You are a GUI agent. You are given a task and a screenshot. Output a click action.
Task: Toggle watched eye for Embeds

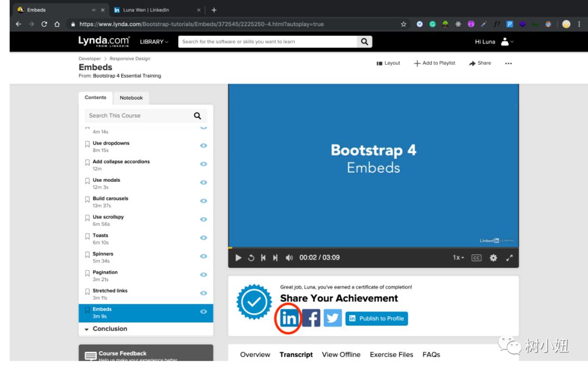point(203,312)
